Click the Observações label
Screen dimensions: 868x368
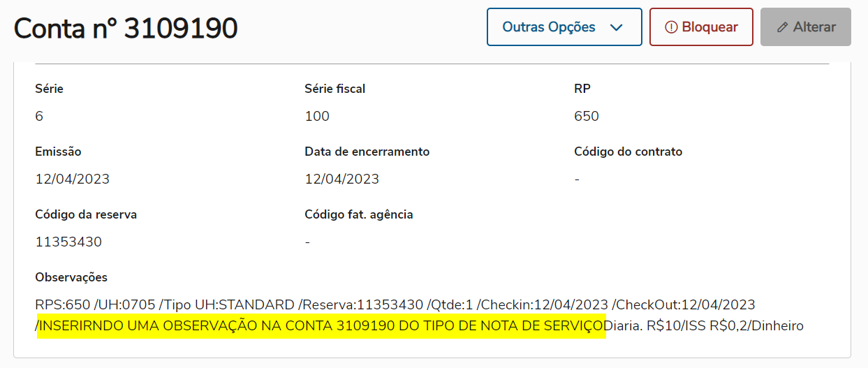(71, 277)
